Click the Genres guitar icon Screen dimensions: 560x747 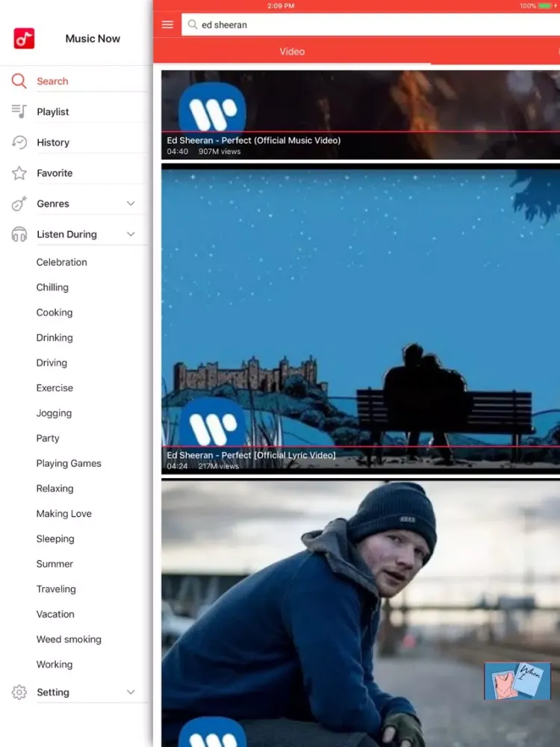click(19, 203)
